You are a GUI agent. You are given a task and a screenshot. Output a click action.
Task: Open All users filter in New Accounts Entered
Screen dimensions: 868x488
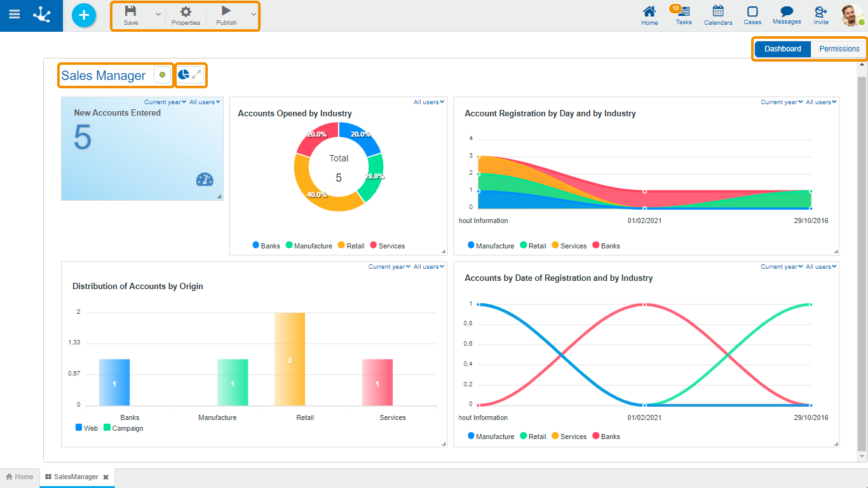click(x=205, y=102)
